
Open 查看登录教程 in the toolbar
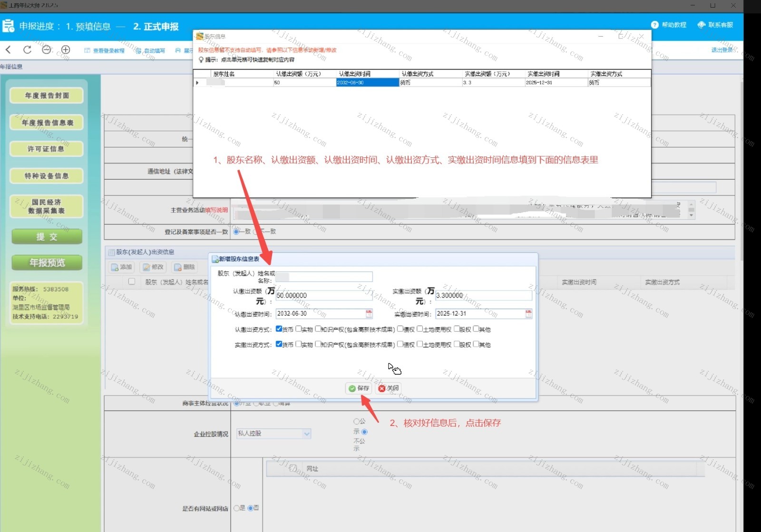[105, 50]
